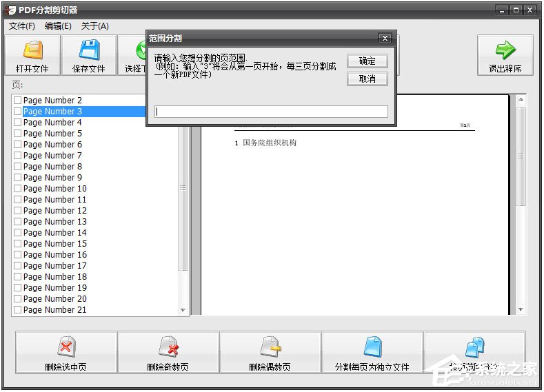Screen dimensions: 544x392
Task: Click the preview pane scrollbar thumb
Action: [521, 156]
